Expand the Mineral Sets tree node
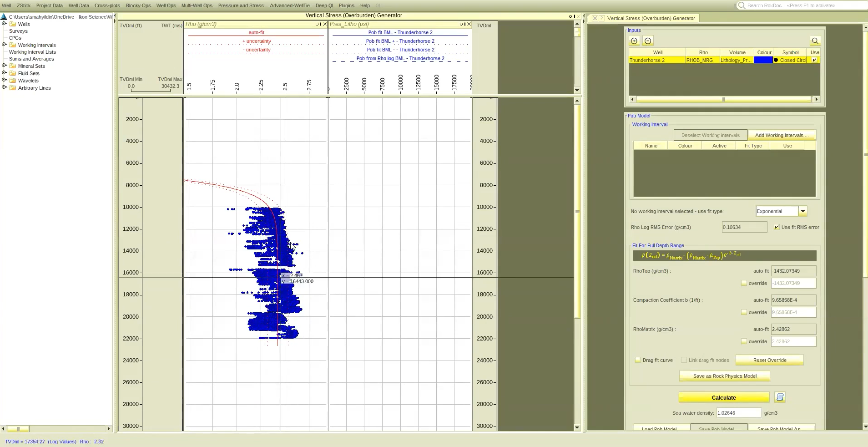 click(4, 66)
